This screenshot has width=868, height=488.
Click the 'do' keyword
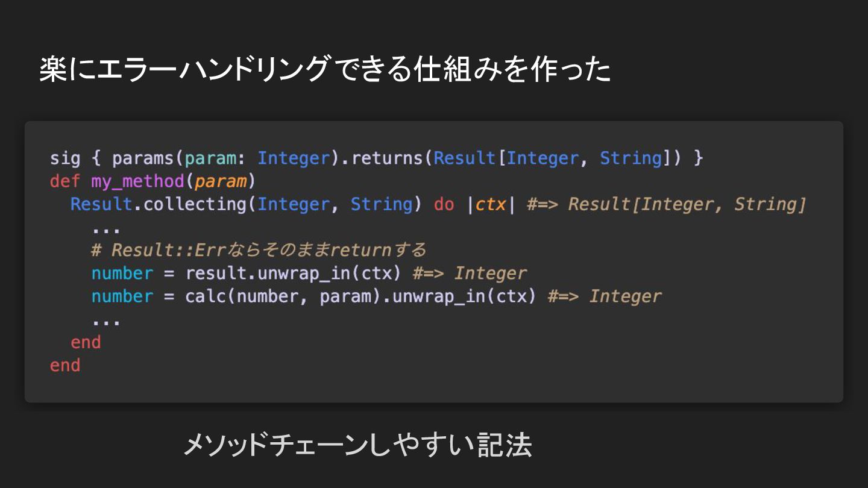[444, 204]
